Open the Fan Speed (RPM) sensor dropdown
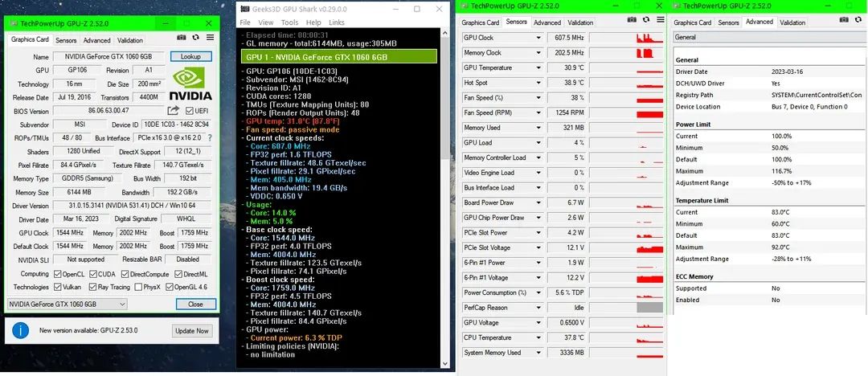The height and width of the screenshot is (376, 868). [538, 112]
